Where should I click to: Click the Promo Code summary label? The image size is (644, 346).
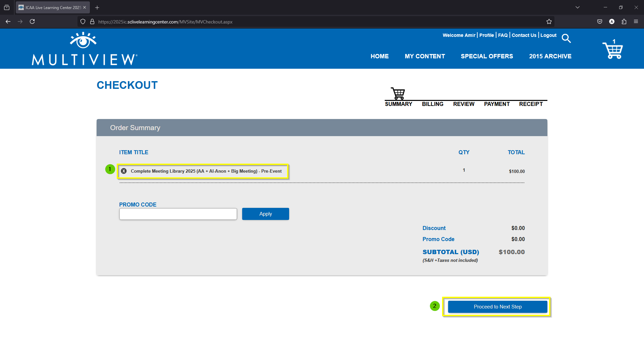coord(438,239)
